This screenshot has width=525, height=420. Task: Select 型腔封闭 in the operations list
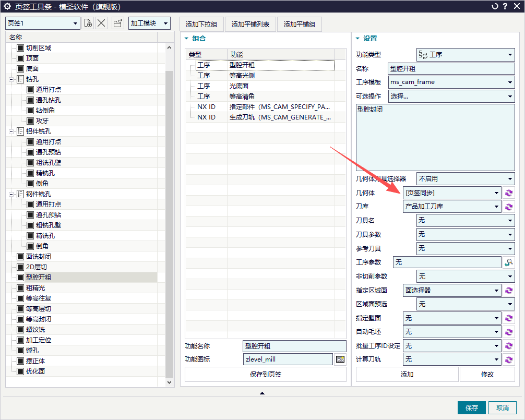point(370,110)
